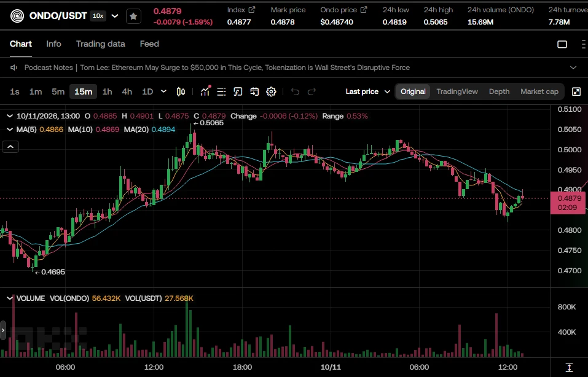Open the chart settings gear icon
The height and width of the screenshot is (377, 588).
coord(271,91)
